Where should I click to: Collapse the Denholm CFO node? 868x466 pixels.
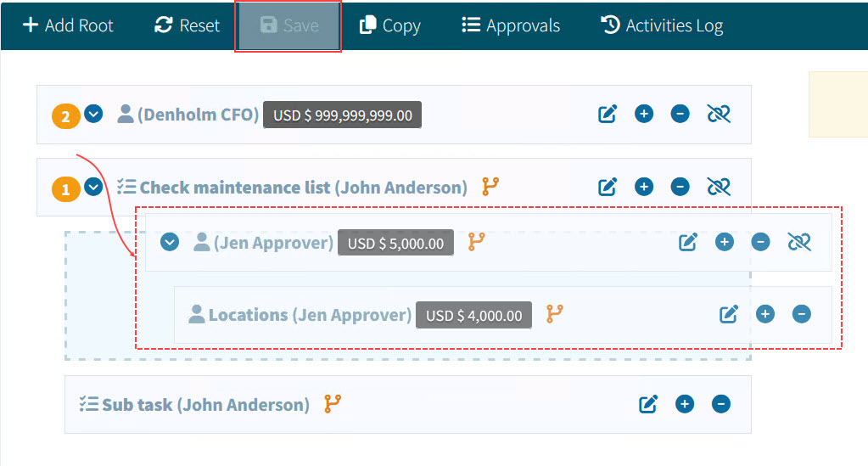click(93, 114)
